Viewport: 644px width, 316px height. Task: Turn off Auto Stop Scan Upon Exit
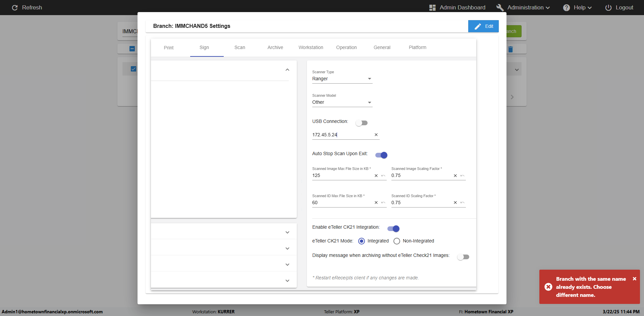[381, 155]
